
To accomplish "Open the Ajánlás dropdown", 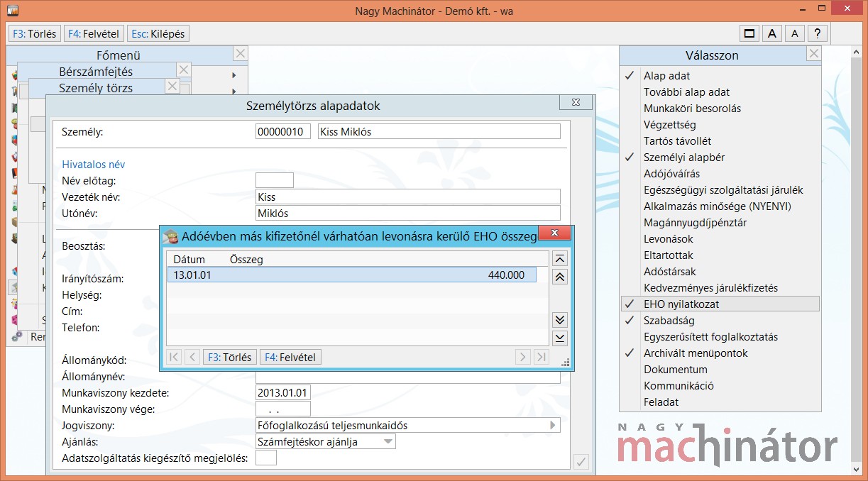I will 388,441.
